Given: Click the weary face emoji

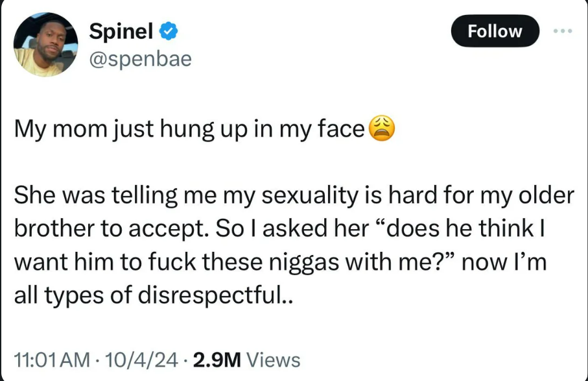Looking at the screenshot, I should (x=381, y=130).
